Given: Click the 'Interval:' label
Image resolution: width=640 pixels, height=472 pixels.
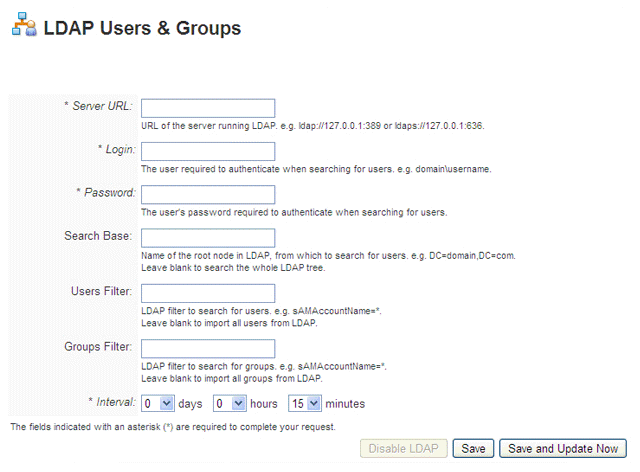Looking at the screenshot, I should point(112,402).
